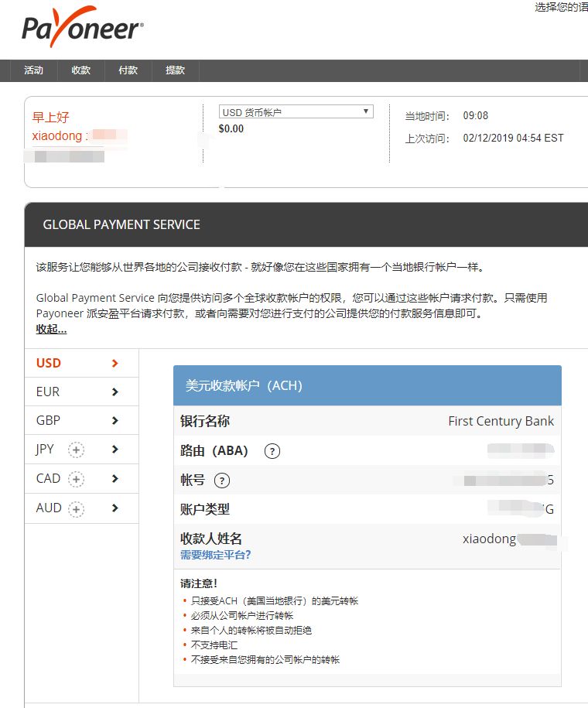Click the 收起... link

(x=51, y=329)
